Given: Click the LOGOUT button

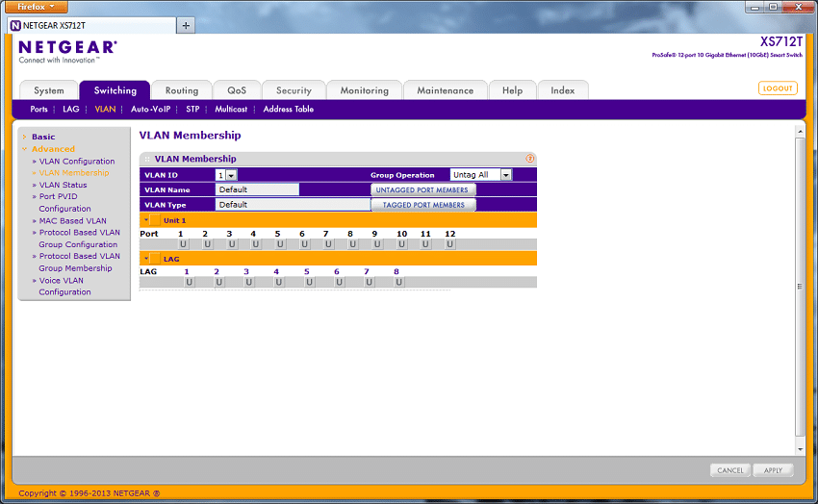Looking at the screenshot, I should tap(778, 88).
